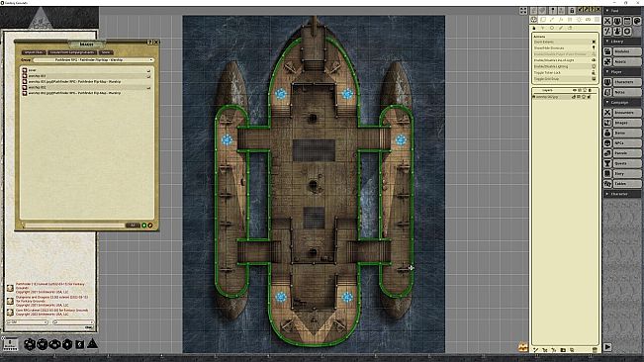Click the search field in Images window
Screen dimensions: 644x362
pos(74,226)
